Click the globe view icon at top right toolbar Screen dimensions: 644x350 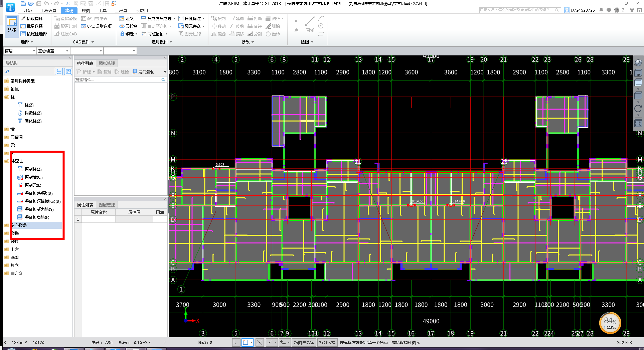[638, 62]
